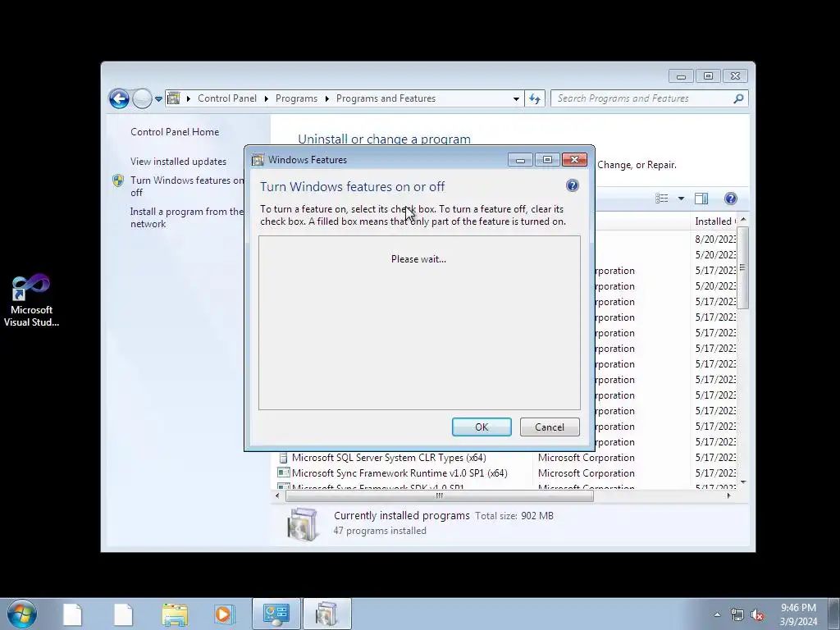
Task: Open Windows Media Player from the taskbar
Action: 224,614
